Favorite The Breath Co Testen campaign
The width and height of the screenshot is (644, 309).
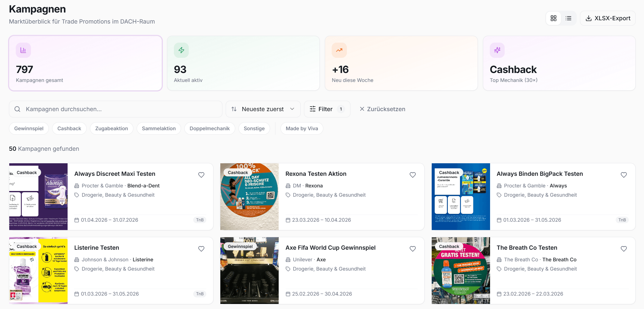click(x=623, y=249)
